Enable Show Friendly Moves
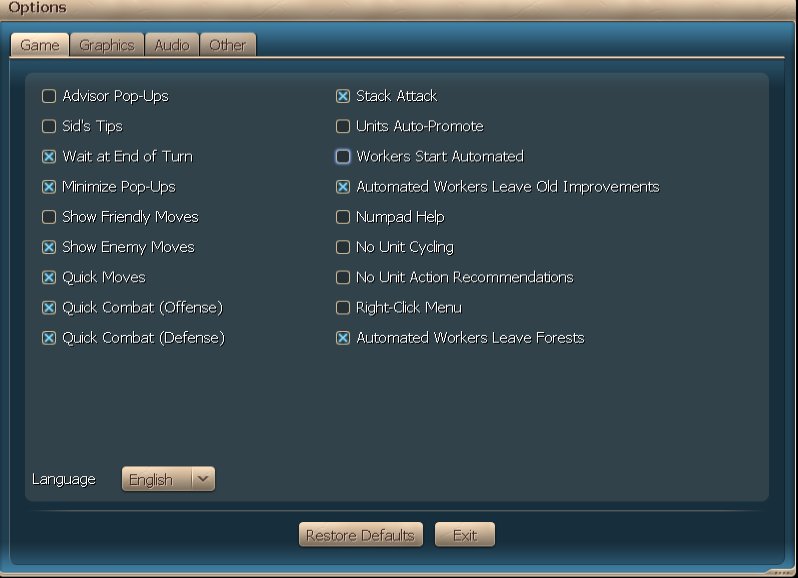The image size is (798, 578). (x=49, y=217)
